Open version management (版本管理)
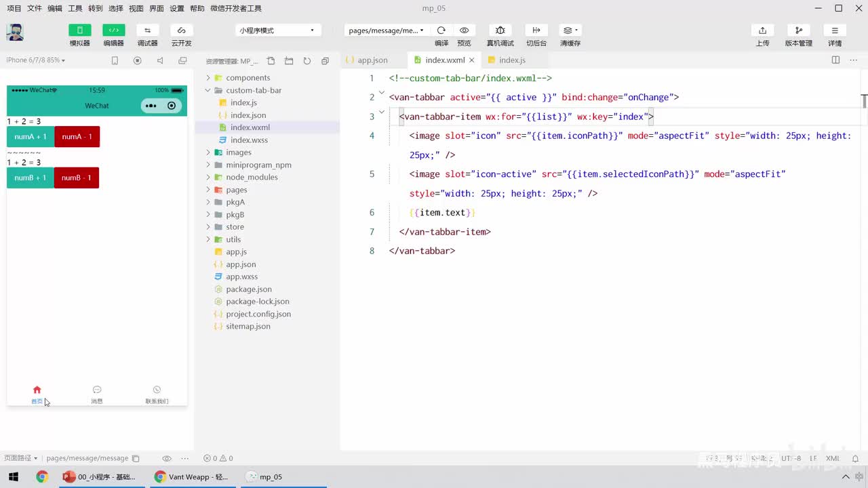The image size is (868, 488). point(798,30)
